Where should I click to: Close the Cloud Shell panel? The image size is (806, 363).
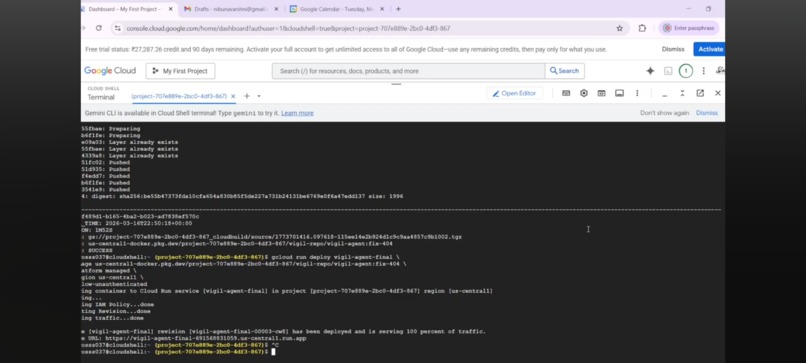pos(718,93)
